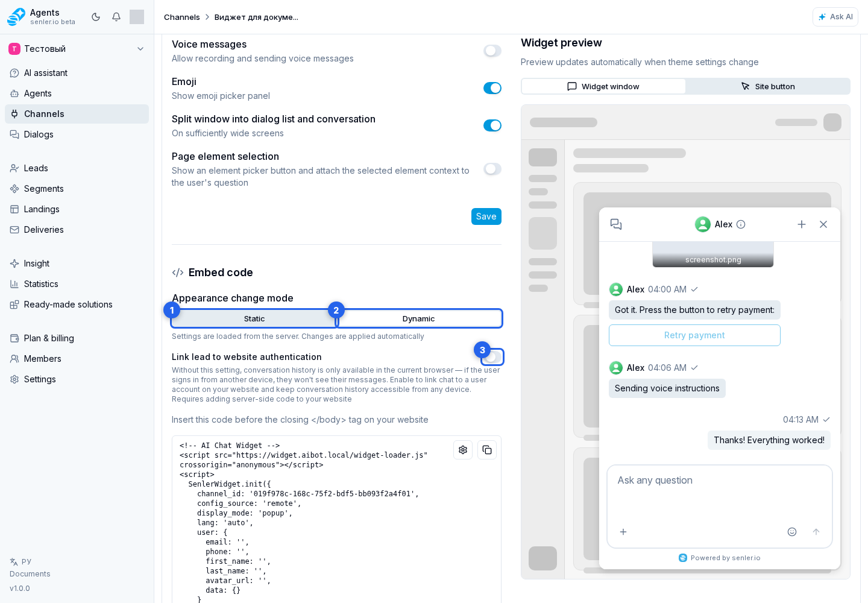Open Deliveries section
This screenshot has height=603, width=868.
tap(77, 230)
